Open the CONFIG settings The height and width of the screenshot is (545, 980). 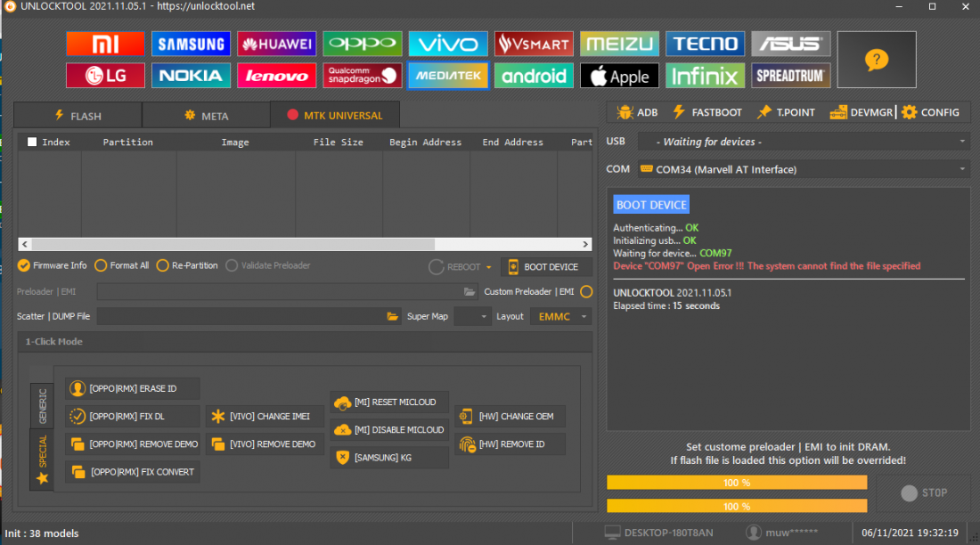click(x=931, y=112)
